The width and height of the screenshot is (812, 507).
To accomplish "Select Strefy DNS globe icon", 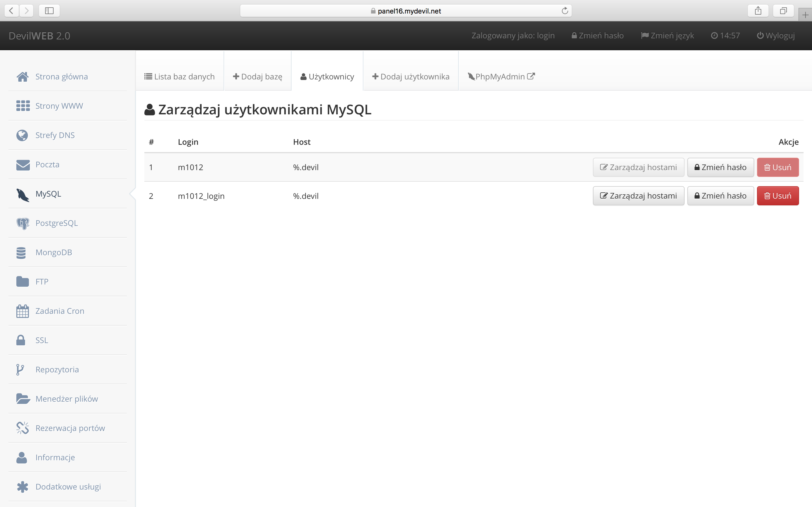I will click(22, 135).
